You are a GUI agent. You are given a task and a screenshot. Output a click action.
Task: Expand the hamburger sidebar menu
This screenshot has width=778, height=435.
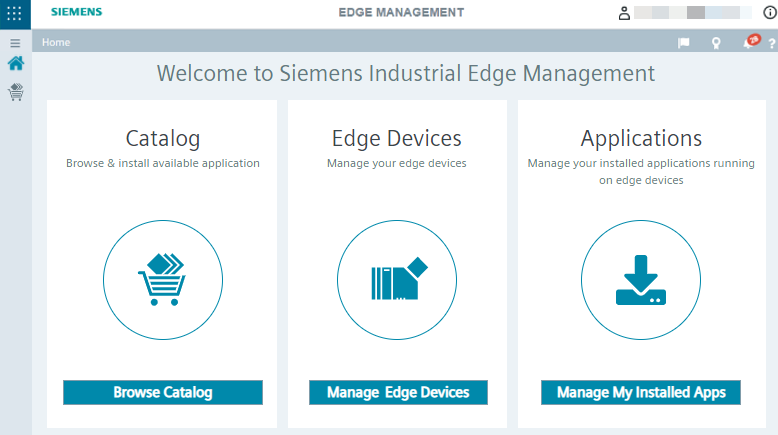pos(15,43)
